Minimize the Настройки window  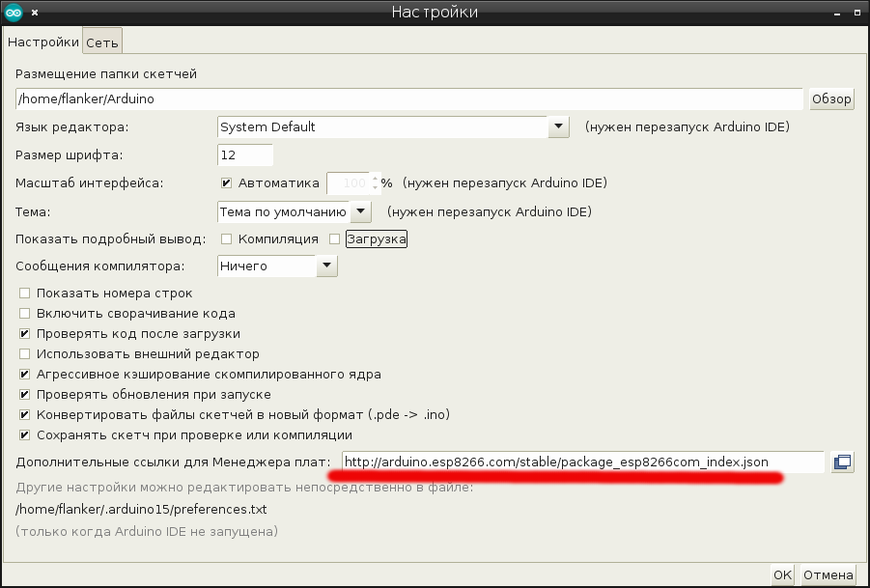tap(837, 13)
